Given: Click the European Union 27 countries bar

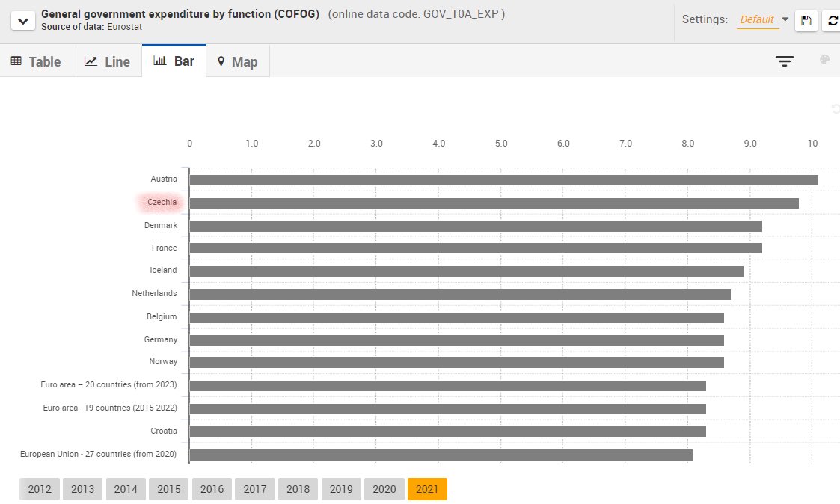Looking at the screenshot, I should click(x=441, y=455).
